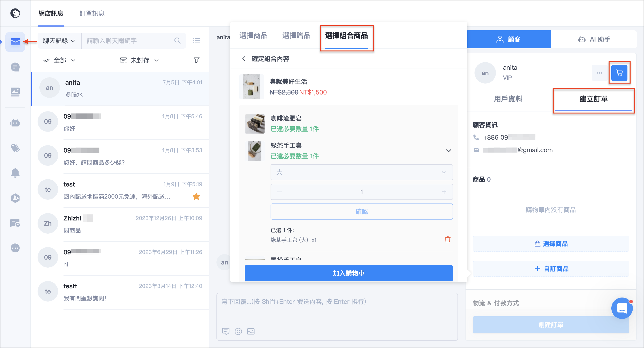
Task: Switch to the 訂單訊息 tab
Action: pyautogui.click(x=92, y=13)
